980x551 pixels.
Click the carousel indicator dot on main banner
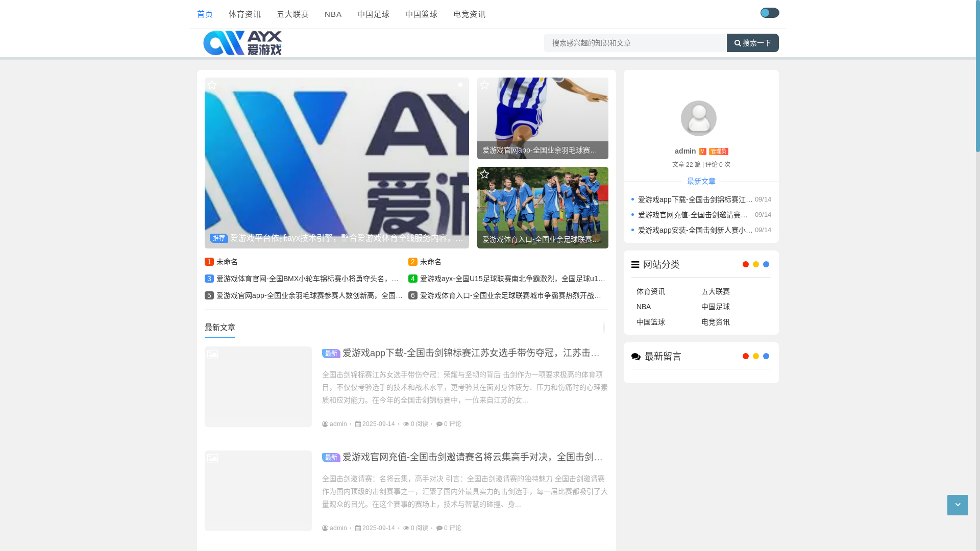[x=460, y=85]
